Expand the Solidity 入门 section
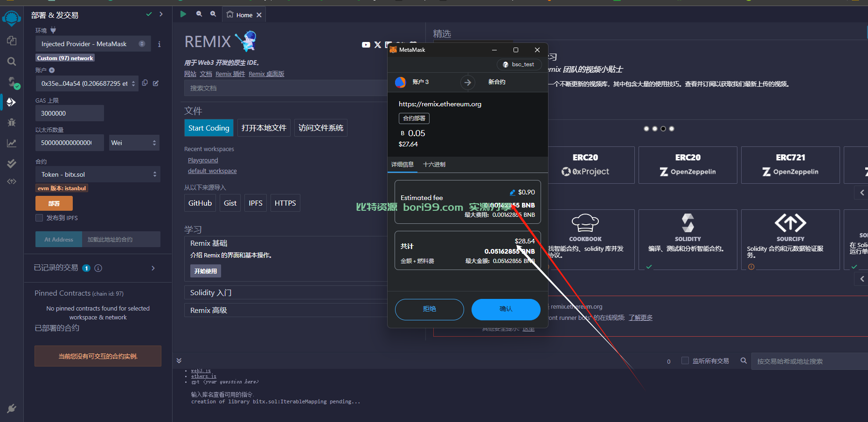868x422 pixels. click(x=285, y=292)
